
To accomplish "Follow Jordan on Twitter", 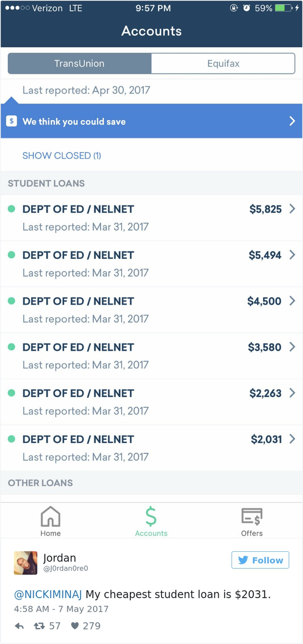I will click(x=260, y=560).
